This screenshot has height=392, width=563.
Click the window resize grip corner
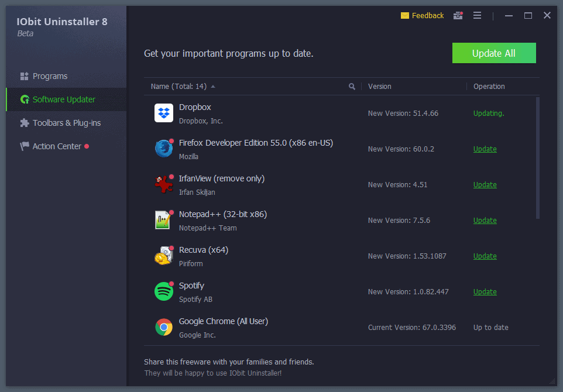[552, 381]
